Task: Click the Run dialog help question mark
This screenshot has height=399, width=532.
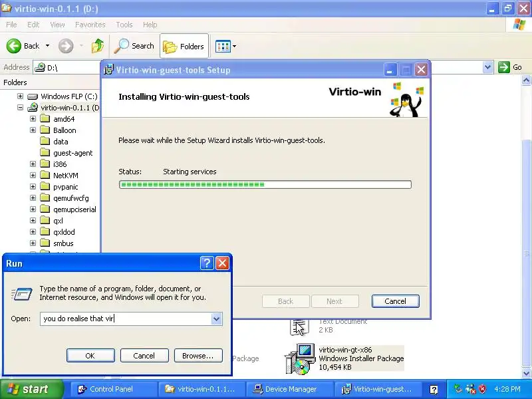Action: coord(207,263)
